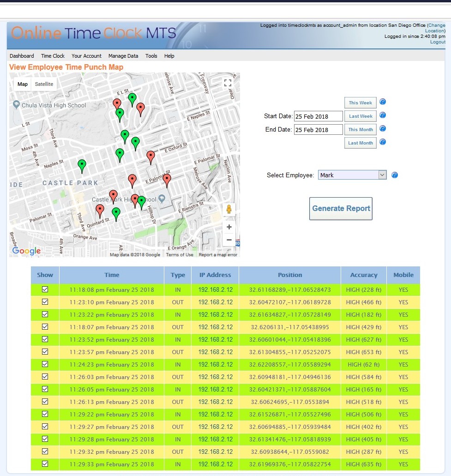
Task: Click the help icon next to Select Employee
Action: pos(395,175)
